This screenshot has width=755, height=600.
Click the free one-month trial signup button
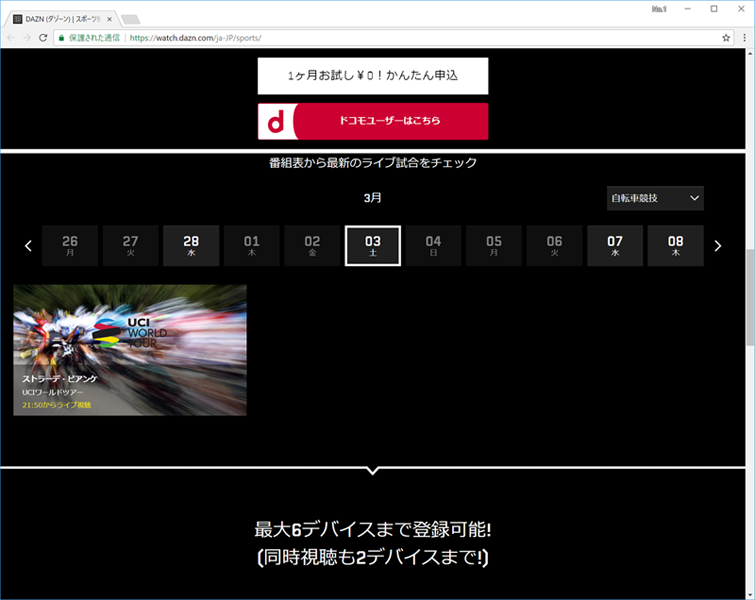pyautogui.click(x=373, y=76)
